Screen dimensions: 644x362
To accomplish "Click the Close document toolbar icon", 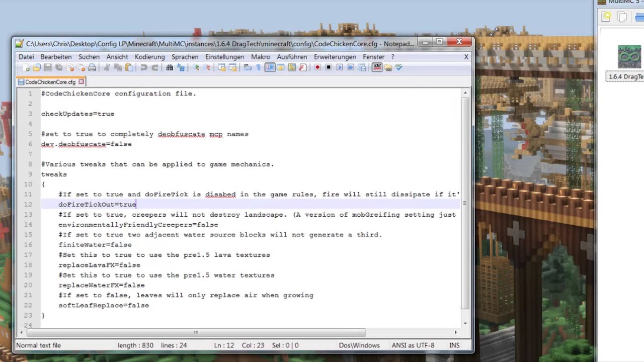I will click(70, 67).
